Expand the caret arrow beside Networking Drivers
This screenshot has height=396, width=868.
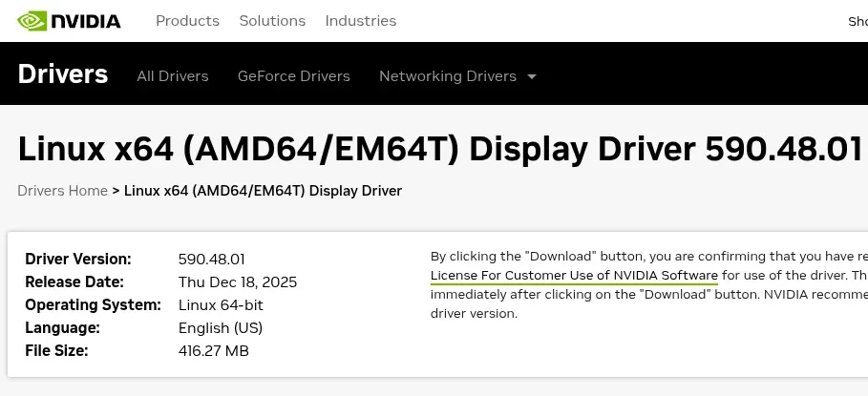pyautogui.click(x=532, y=76)
